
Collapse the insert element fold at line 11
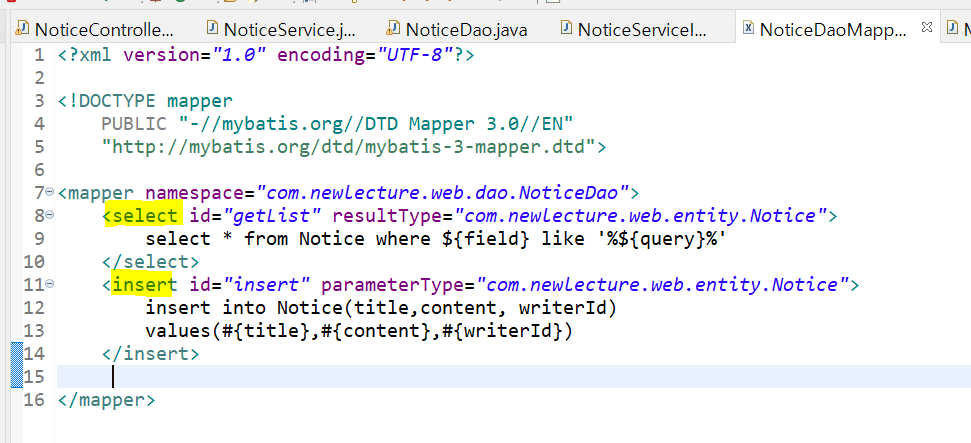(x=50, y=284)
